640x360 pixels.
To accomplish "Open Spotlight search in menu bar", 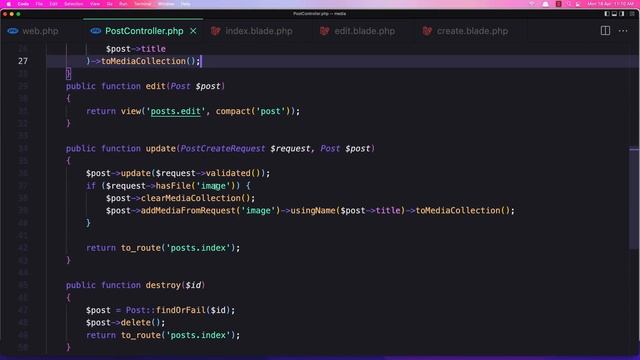I will click(x=569, y=4).
